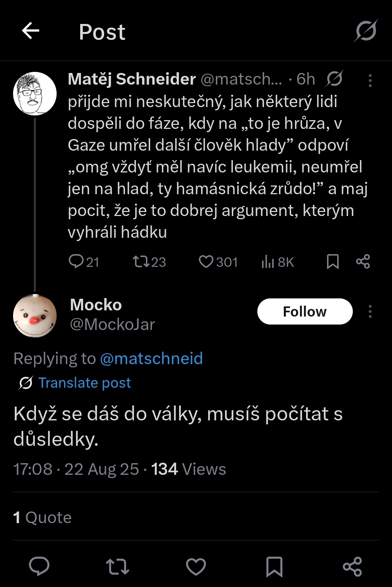Repost Matěj Schneider's post with 23 reposts
Screen dimensions: 392x587
click(149, 262)
